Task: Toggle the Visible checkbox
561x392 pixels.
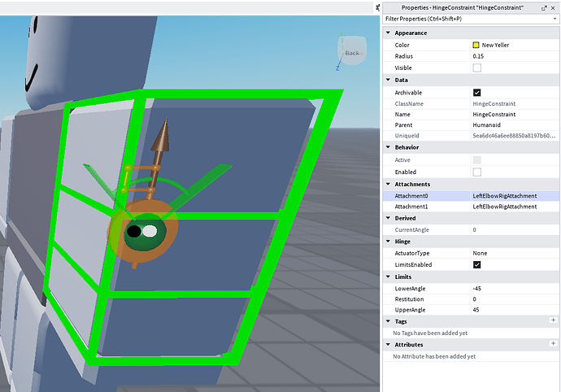Action: point(477,68)
